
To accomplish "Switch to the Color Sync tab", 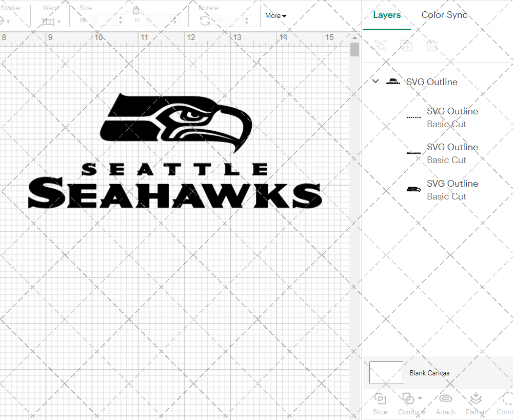I will pos(444,15).
